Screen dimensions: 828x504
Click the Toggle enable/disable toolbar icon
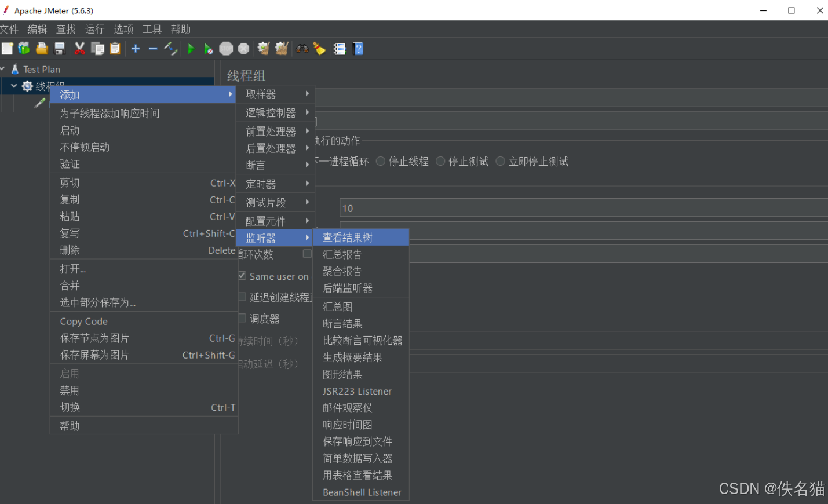click(x=171, y=49)
